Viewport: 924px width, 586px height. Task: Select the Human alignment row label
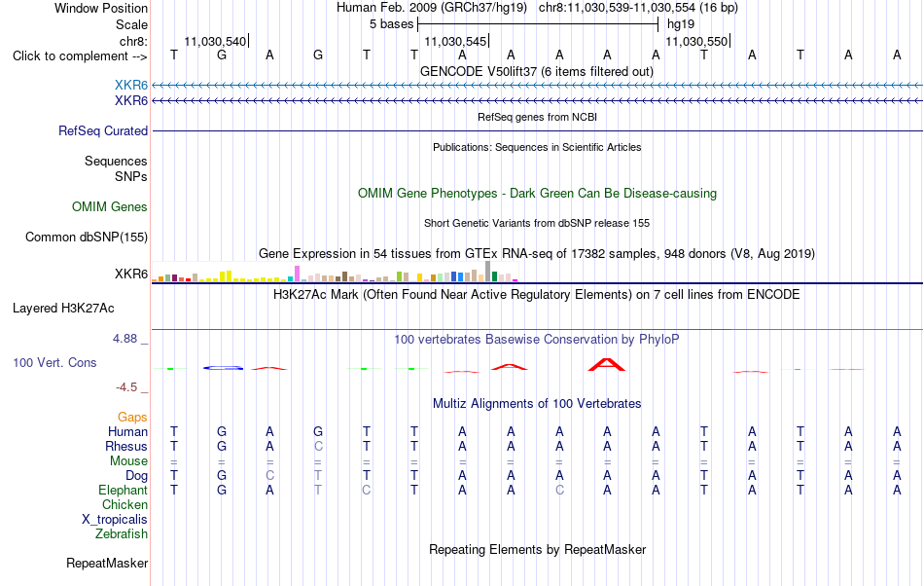click(127, 432)
